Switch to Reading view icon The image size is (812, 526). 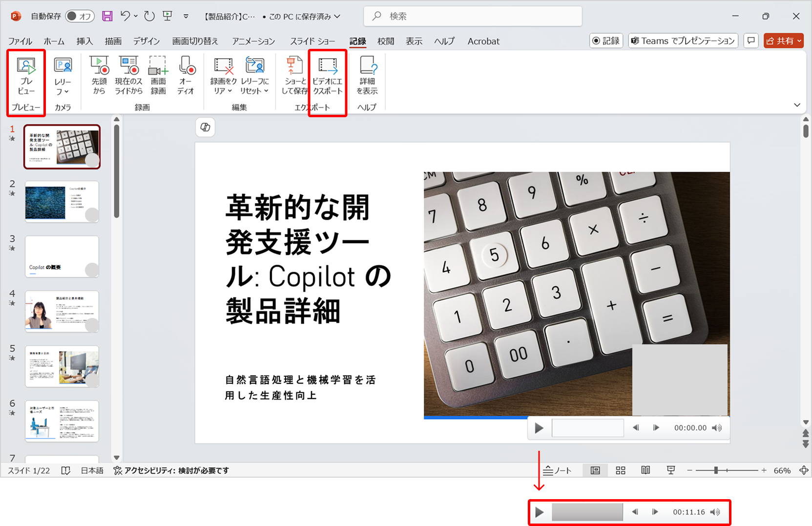[x=645, y=470]
